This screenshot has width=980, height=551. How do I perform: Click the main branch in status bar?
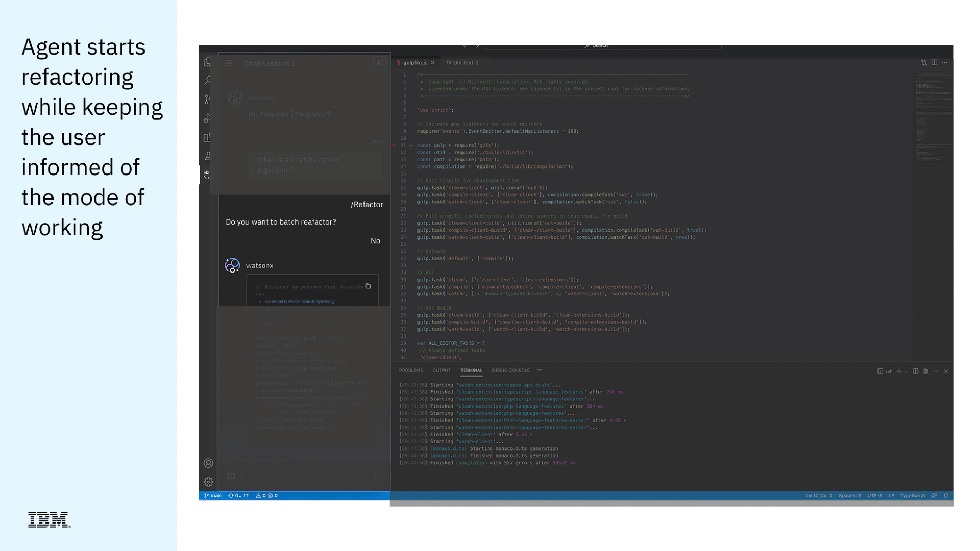point(213,496)
